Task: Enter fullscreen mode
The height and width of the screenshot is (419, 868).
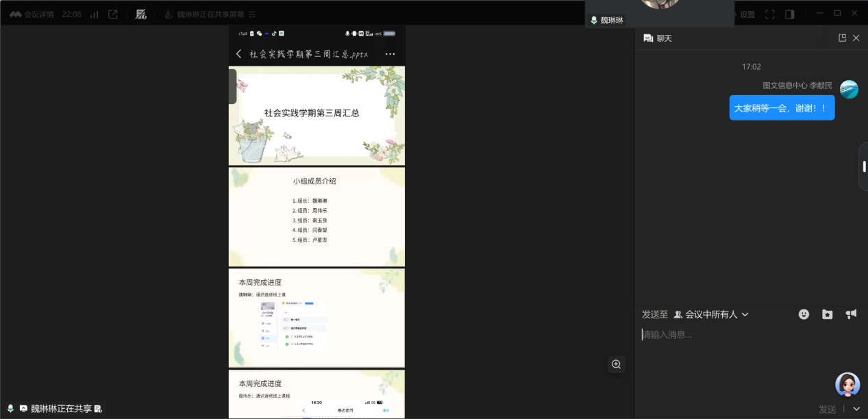Action: coord(770,14)
